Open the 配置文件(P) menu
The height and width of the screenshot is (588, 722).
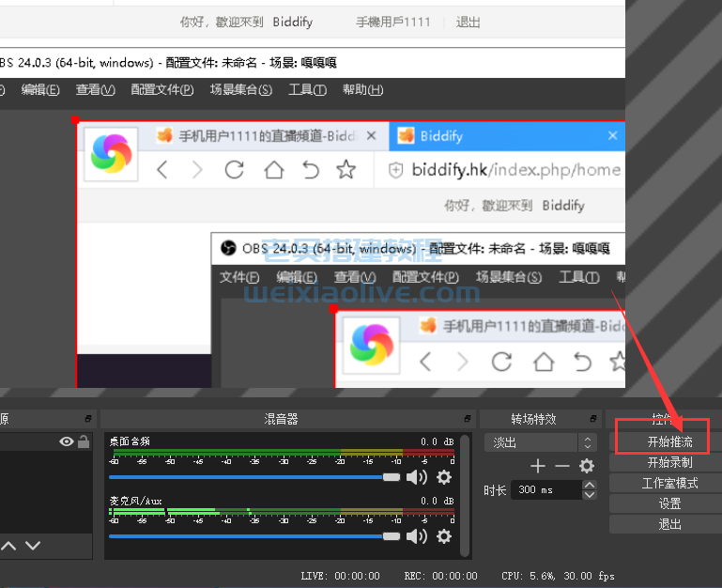(x=162, y=89)
